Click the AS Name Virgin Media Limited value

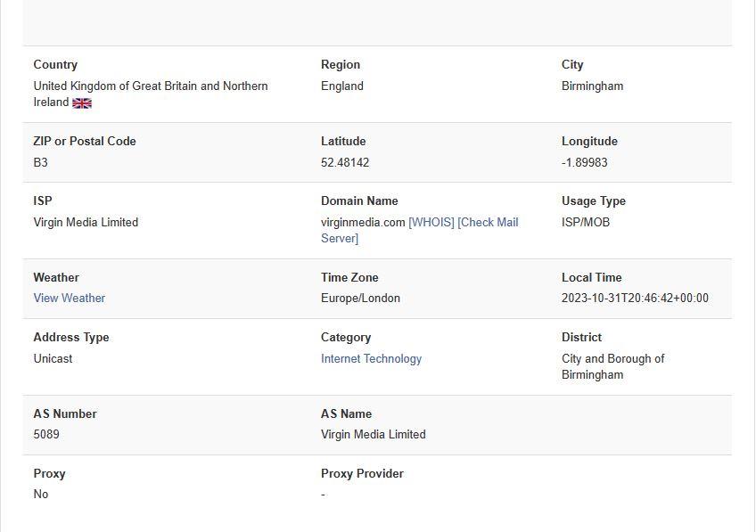pyautogui.click(x=373, y=434)
